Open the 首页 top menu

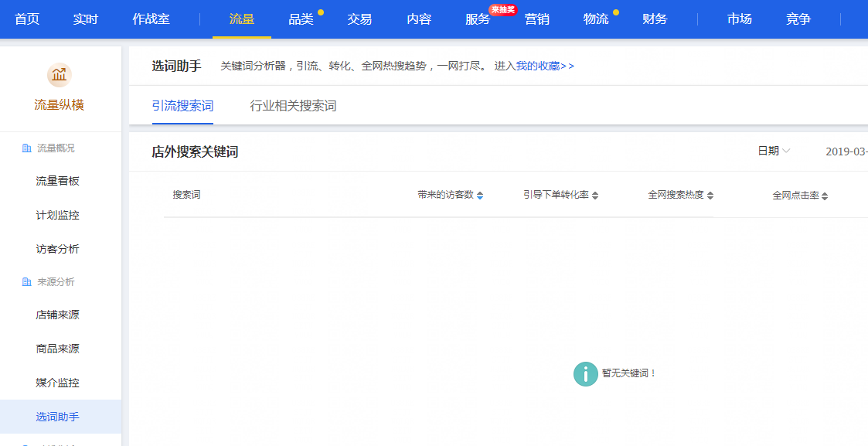[27, 19]
